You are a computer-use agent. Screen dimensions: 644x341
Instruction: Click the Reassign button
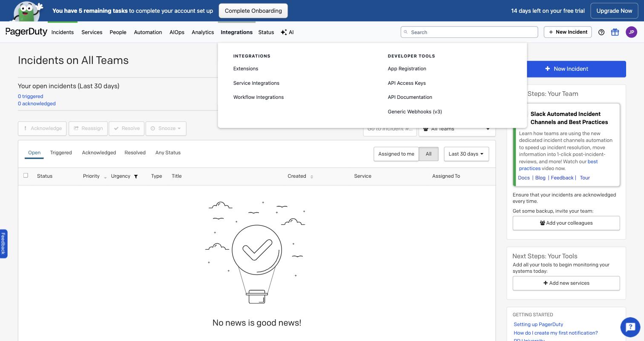tap(88, 128)
